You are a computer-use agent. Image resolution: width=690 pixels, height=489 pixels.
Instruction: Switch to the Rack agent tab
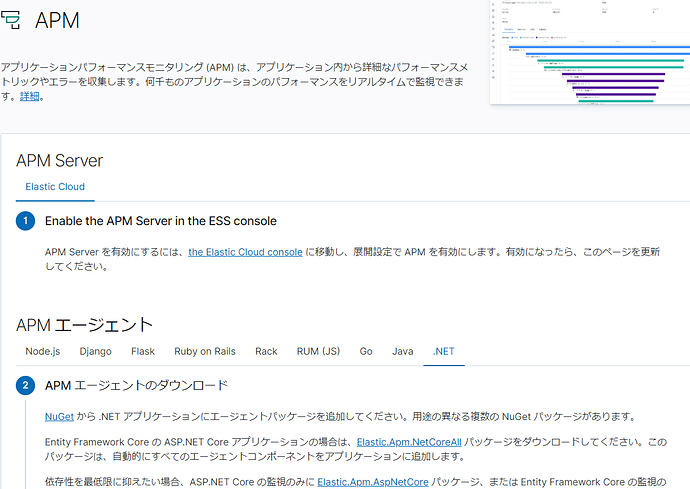point(266,351)
